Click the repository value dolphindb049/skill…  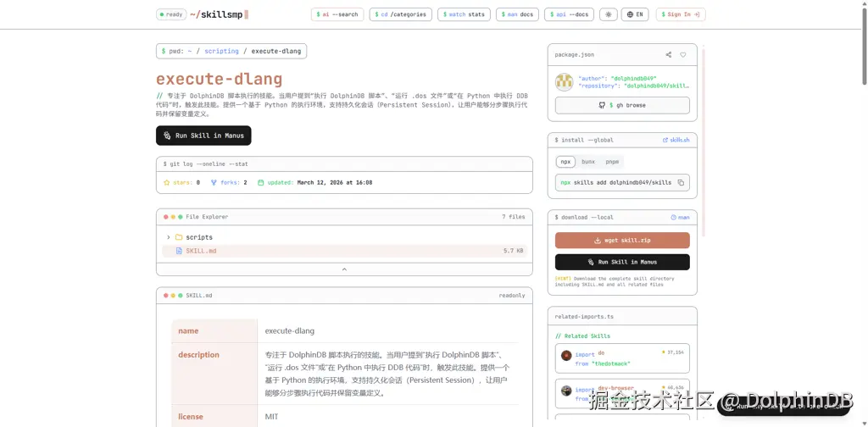(657, 86)
